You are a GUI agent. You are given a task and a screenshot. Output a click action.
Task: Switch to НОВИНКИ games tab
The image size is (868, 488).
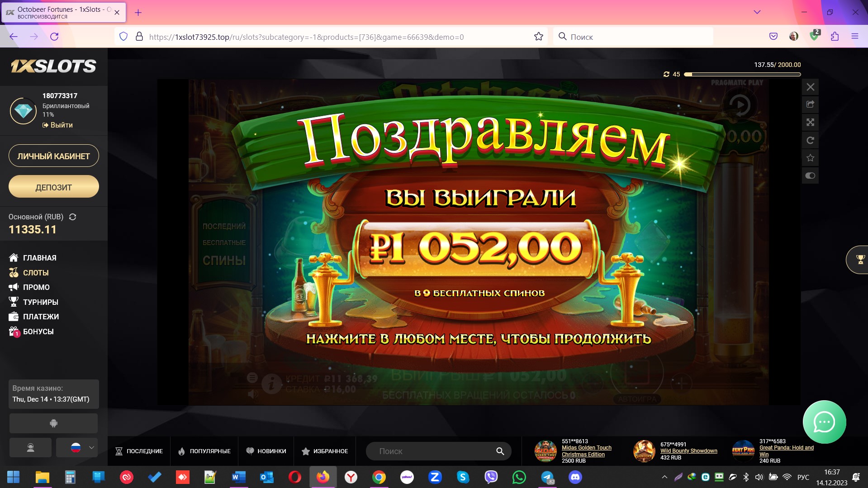[266, 451]
